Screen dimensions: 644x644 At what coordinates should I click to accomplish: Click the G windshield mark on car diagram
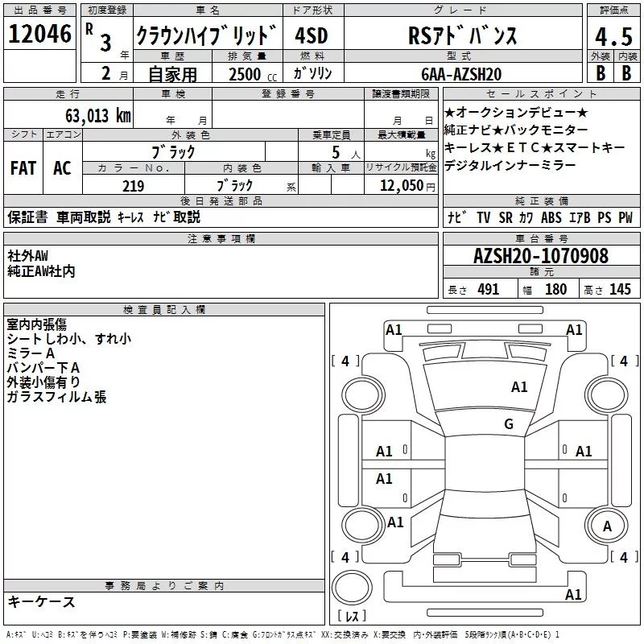[508, 423]
